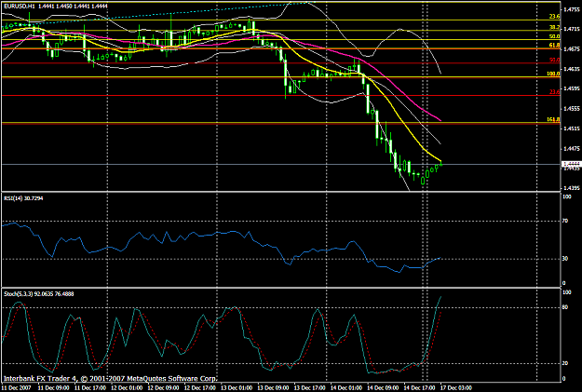Click the yellow 100.0 Fibonacci level label
This screenshot has height=392, width=582.
coord(553,74)
